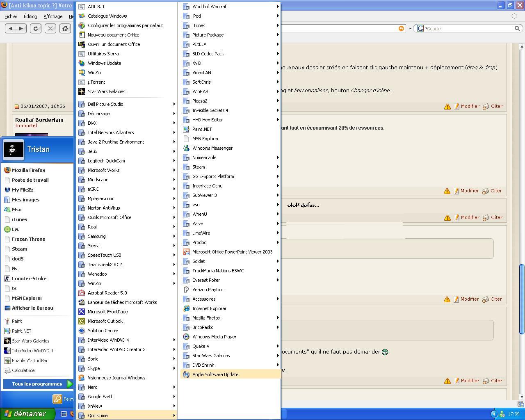The height and width of the screenshot is (420, 525).
Task: Open the My FileZz icon
Action: pos(7,189)
